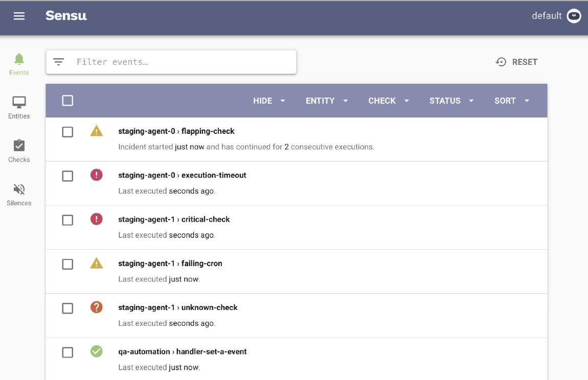
Task: Open the SORT dropdown
Action: click(x=511, y=101)
